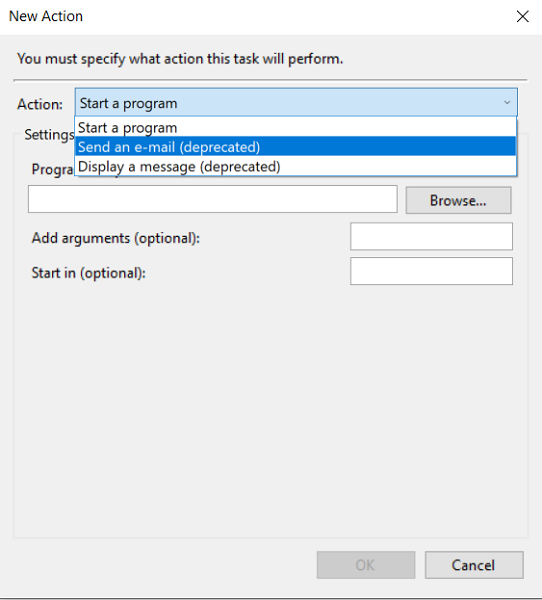Screen dimensions: 542x600
Task: Click the Start in input box
Action: click(431, 271)
